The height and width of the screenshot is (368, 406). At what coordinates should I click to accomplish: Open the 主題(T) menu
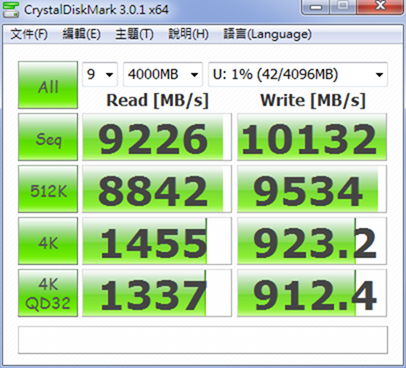pos(134,34)
